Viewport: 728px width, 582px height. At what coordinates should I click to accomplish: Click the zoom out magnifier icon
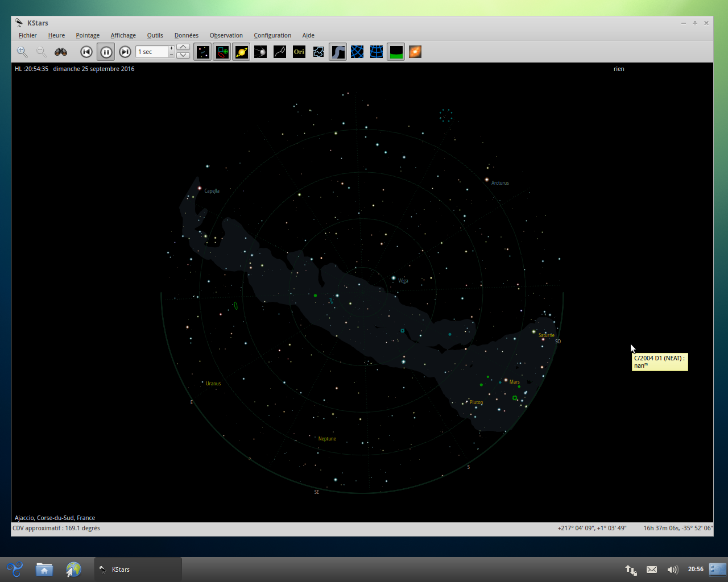tap(42, 52)
